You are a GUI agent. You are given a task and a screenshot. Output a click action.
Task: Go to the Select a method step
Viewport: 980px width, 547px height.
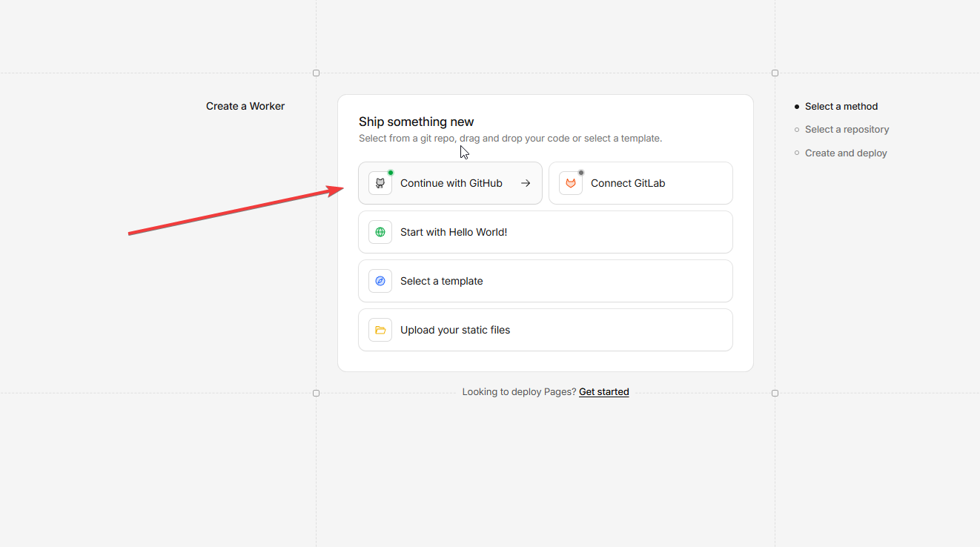coord(841,106)
